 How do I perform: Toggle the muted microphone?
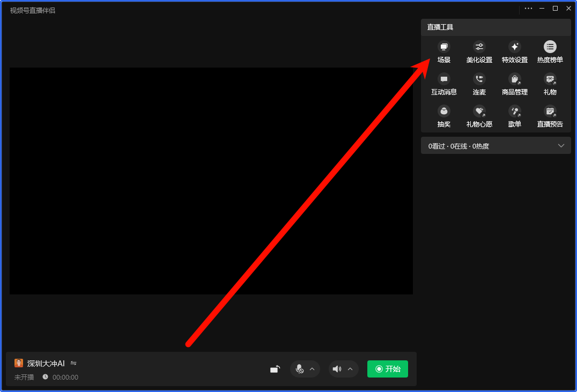300,369
